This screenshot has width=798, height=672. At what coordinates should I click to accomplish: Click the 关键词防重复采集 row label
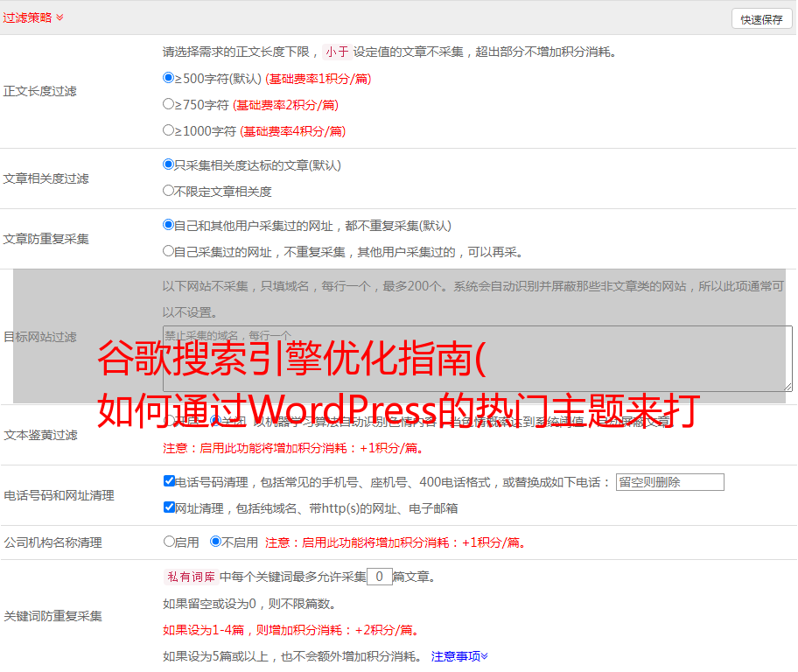[x=52, y=617]
